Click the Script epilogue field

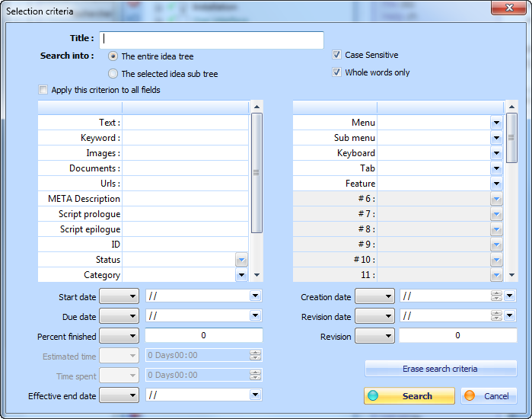(x=185, y=229)
